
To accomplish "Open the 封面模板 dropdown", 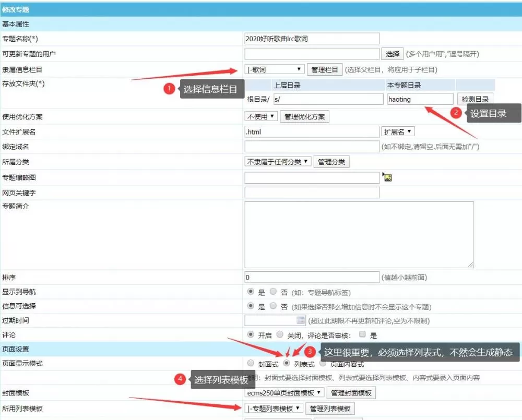I will coord(284,393).
